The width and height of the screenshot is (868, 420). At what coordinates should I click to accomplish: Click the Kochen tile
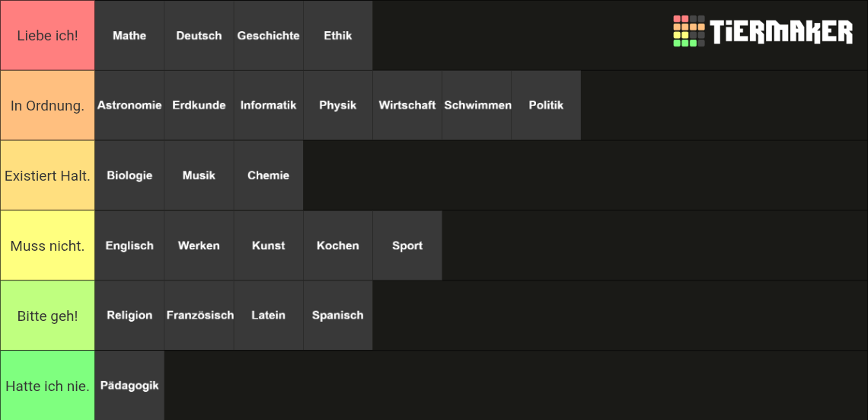[338, 245]
